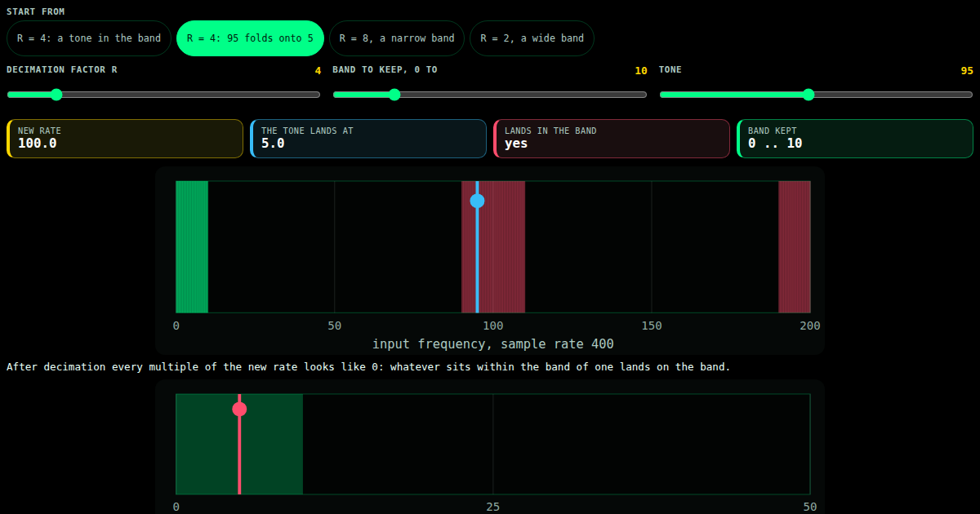This screenshot has height=514, width=980.
Task: Click the "BAND TO KEEP, 0 TO" label
Action: click(x=385, y=69)
